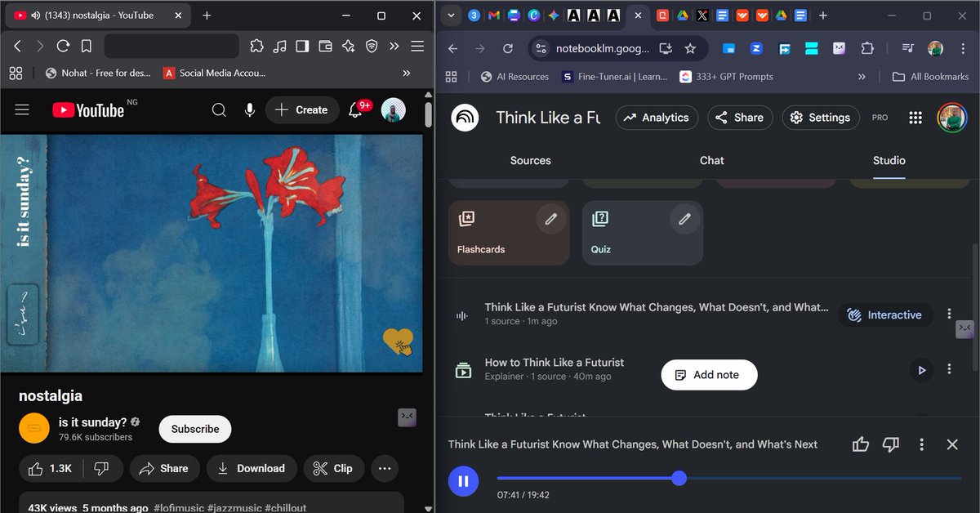Open Brave Leo AI sparkle icon
Image resolution: width=980 pixels, height=513 pixels.
coord(349,47)
